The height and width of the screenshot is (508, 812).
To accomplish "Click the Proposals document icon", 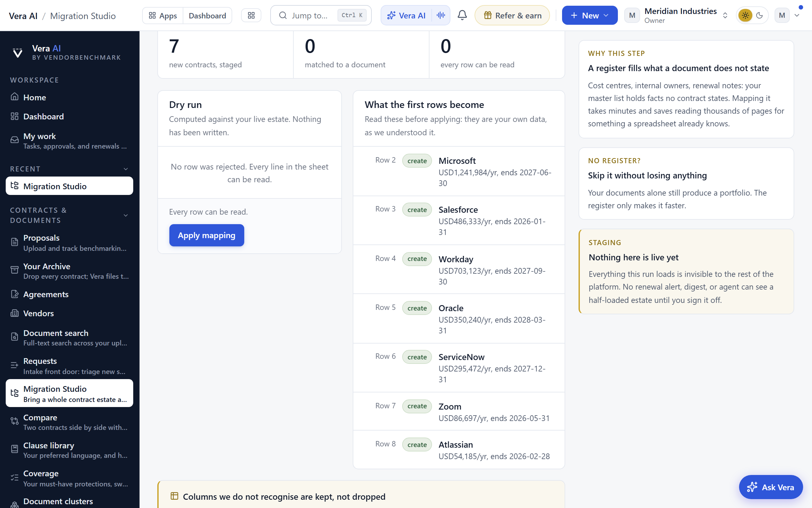I will pos(14,242).
